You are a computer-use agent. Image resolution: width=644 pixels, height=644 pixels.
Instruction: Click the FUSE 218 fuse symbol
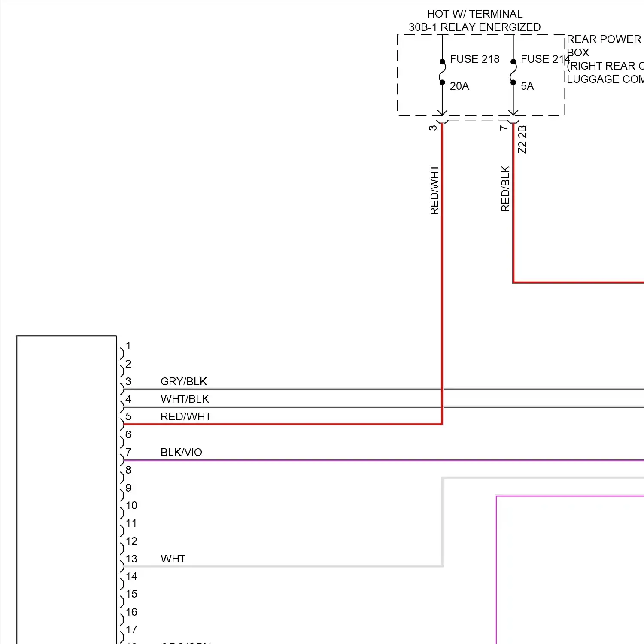[x=442, y=72]
